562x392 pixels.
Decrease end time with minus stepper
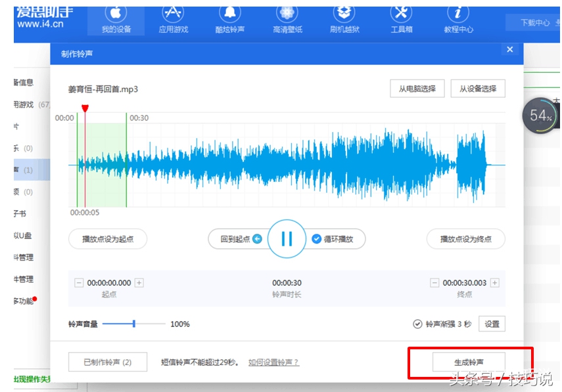click(x=434, y=283)
